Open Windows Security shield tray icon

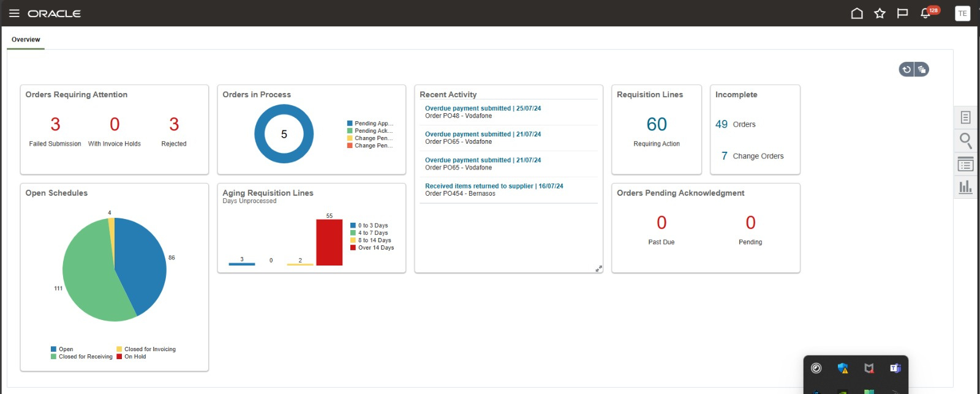(843, 368)
